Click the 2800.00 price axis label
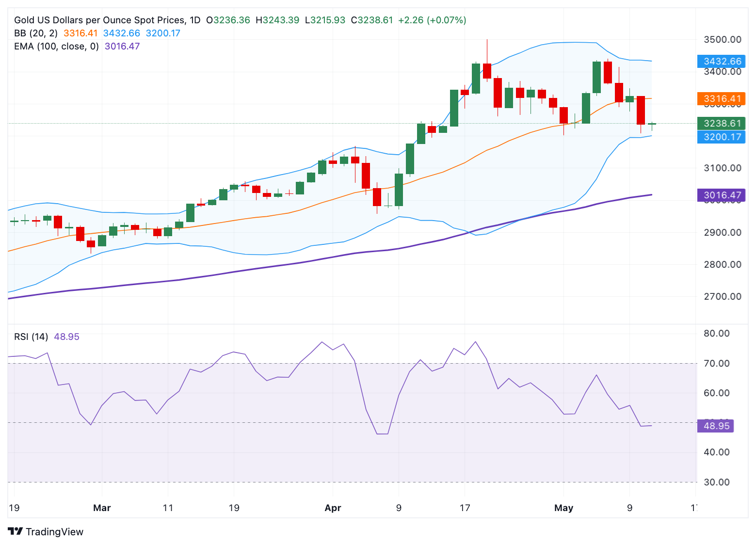Viewport: 756px width, 545px height. tap(722, 264)
